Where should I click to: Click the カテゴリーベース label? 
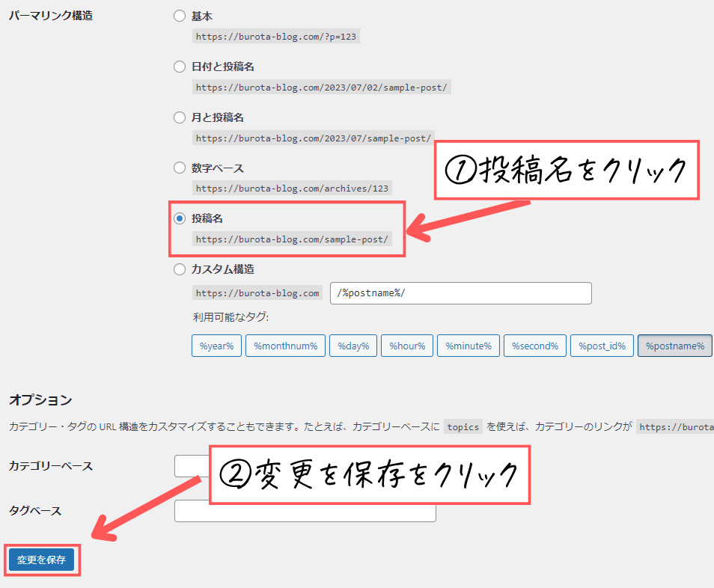click(x=51, y=466)
